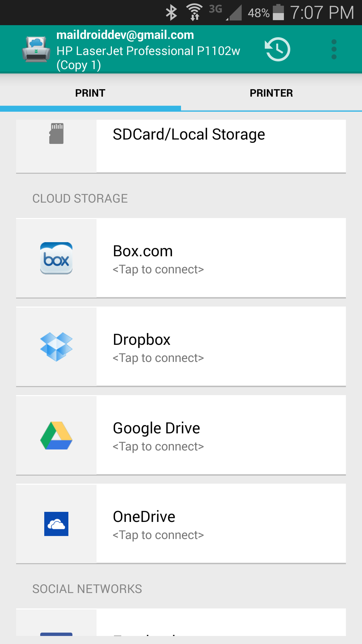Tap the Bluetooth icon in status bar
The image size is (362, 644).
(x=171, y=12)
